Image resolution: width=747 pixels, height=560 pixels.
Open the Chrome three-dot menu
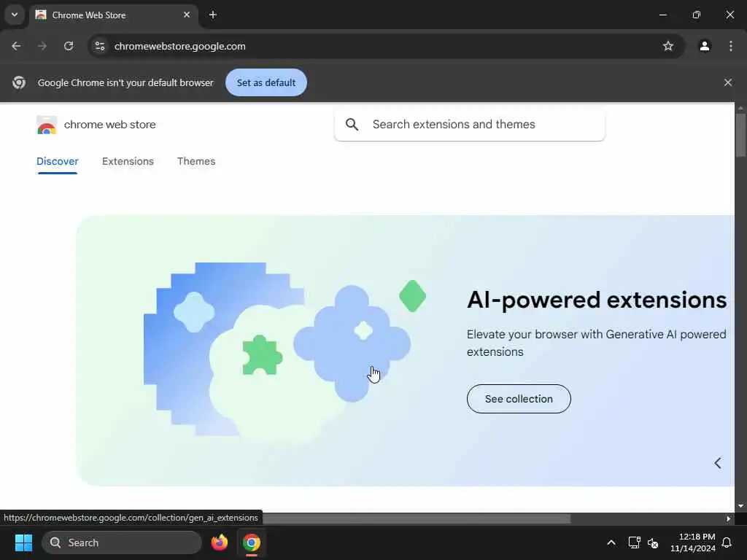731,46
